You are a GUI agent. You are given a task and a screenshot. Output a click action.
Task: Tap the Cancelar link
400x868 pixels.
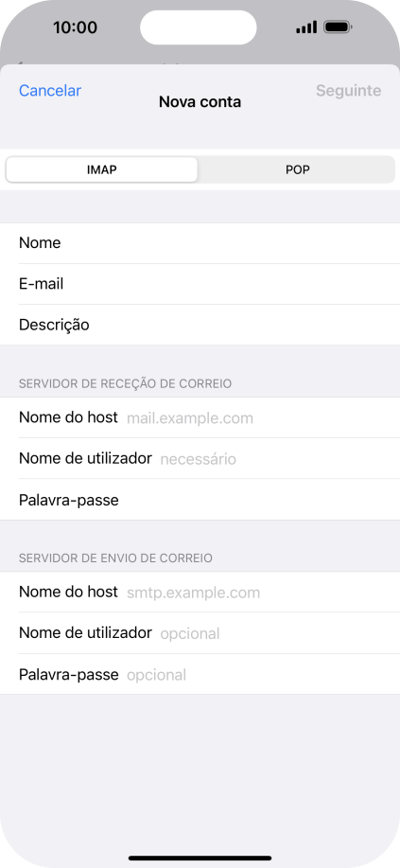point(50,91)
